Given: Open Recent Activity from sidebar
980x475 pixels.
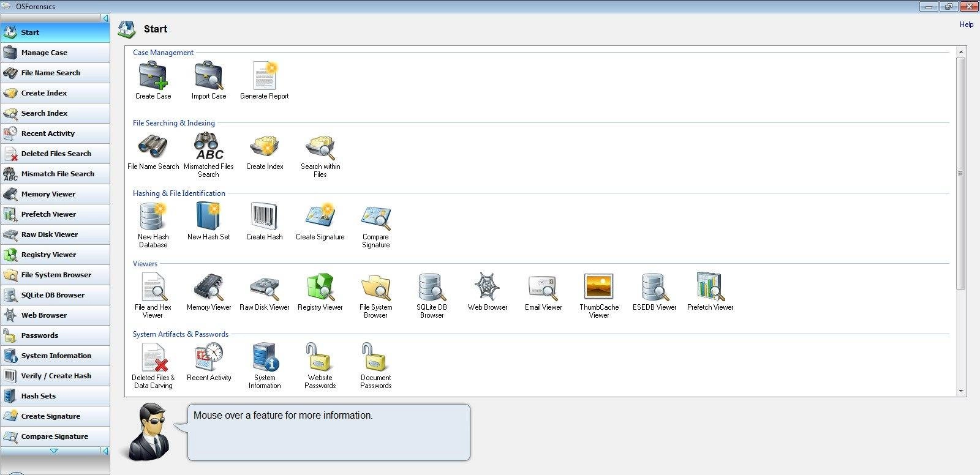Looking at the screenshot, I should [x=55, y=133].
